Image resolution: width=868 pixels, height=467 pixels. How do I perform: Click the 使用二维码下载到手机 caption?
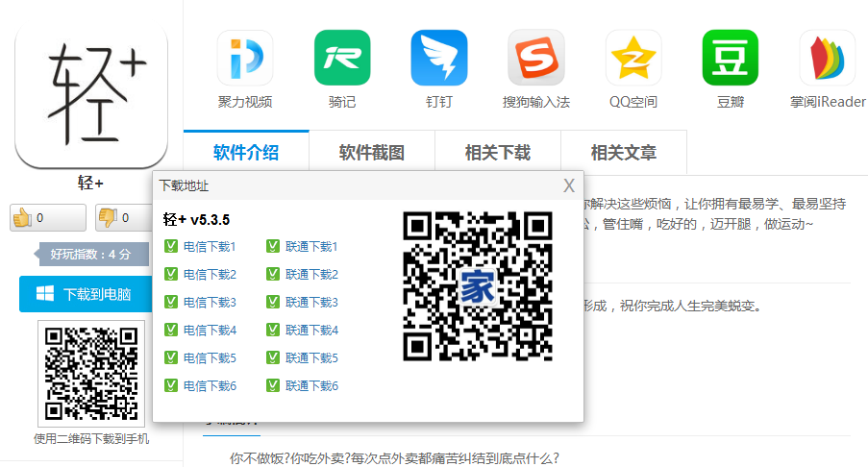click(x=91, y=439)
